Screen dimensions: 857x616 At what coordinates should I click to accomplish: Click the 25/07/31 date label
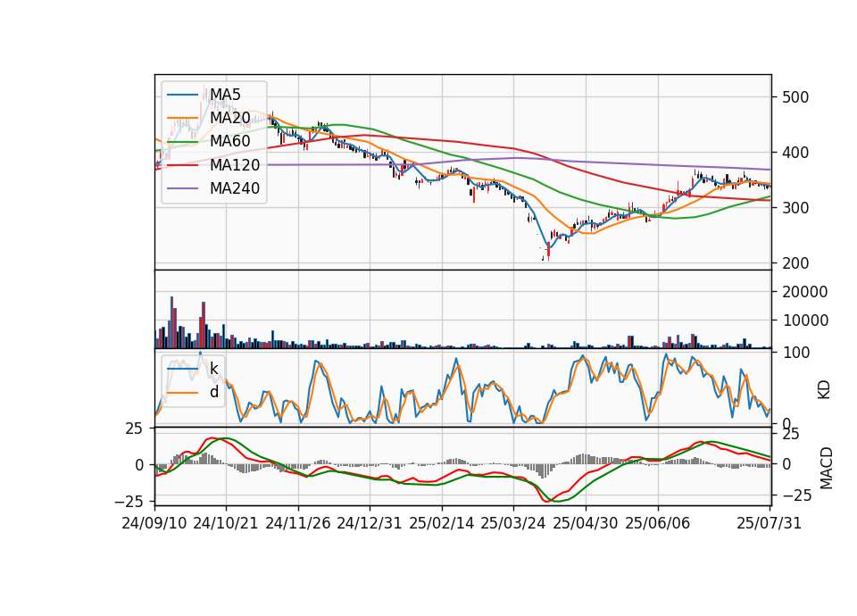pos(769,523)
